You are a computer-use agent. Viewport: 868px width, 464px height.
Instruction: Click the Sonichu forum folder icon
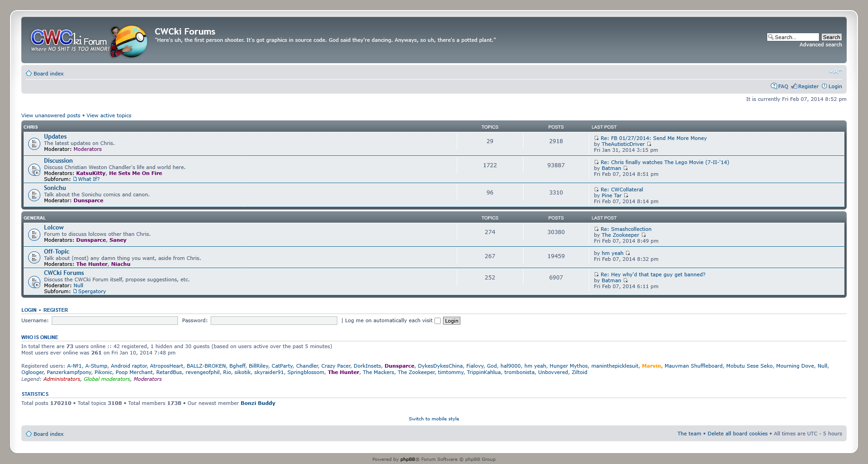(34, 195)
